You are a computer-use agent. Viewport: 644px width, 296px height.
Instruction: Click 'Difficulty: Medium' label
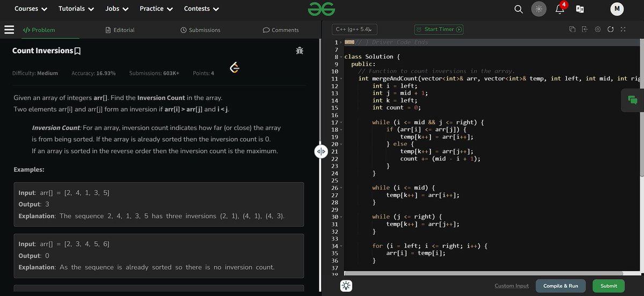pyautogui.click(x=35, y=73)
